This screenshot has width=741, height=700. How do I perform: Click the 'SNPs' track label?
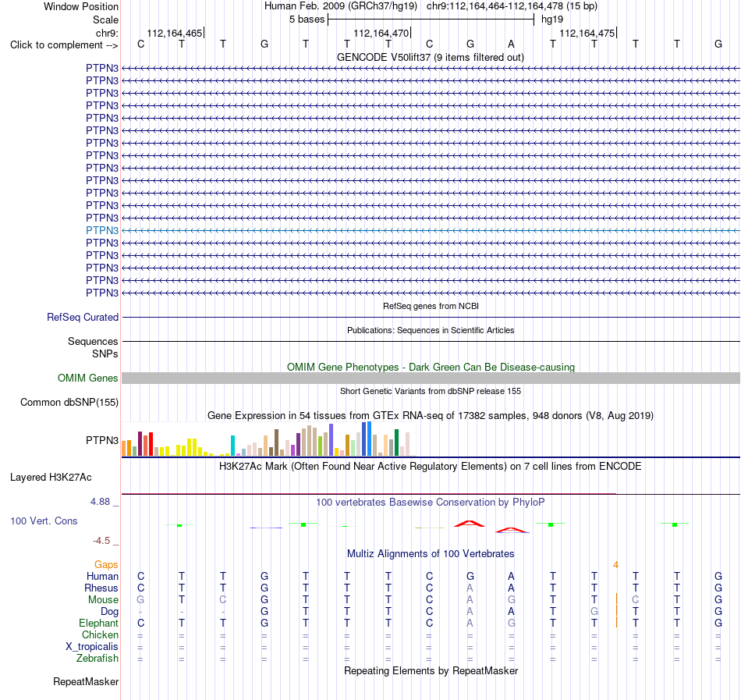[105, 354]
